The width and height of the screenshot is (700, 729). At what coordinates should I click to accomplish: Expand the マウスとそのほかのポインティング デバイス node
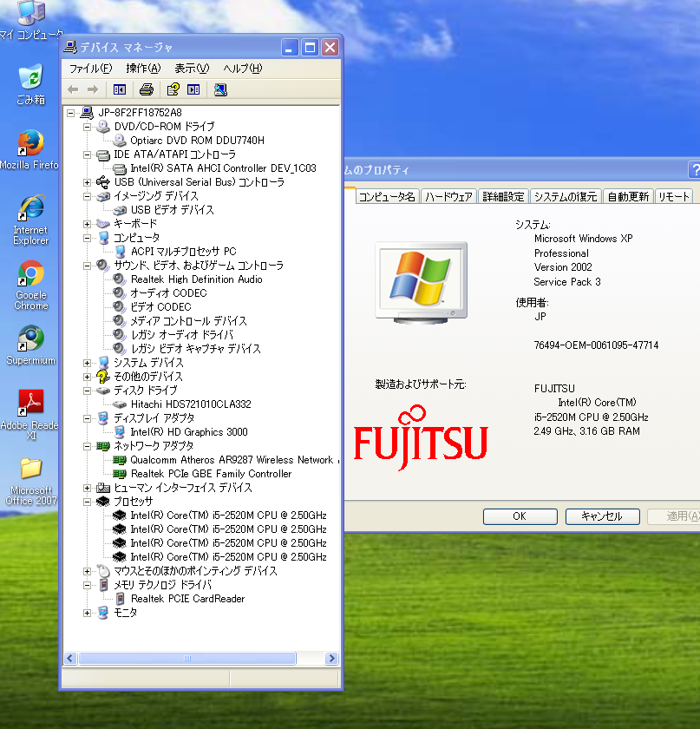(x=87, y=571)
